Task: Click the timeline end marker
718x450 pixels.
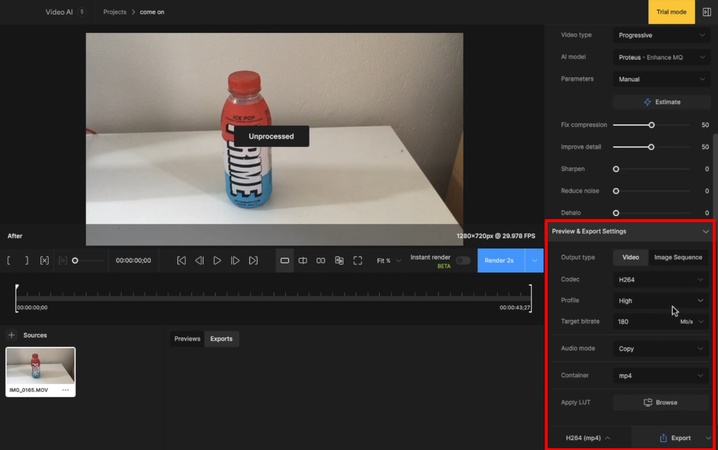Action: click(x=531, y=298)
